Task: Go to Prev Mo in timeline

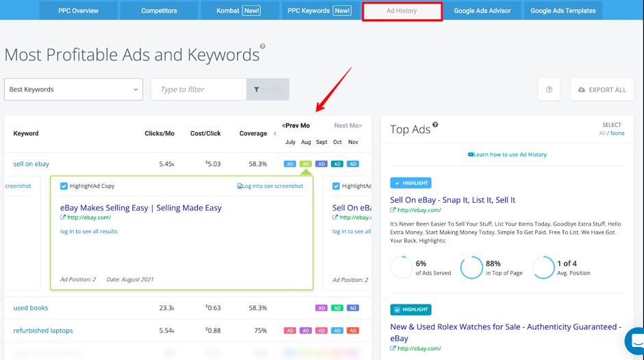Action: (x=296, y=125)
